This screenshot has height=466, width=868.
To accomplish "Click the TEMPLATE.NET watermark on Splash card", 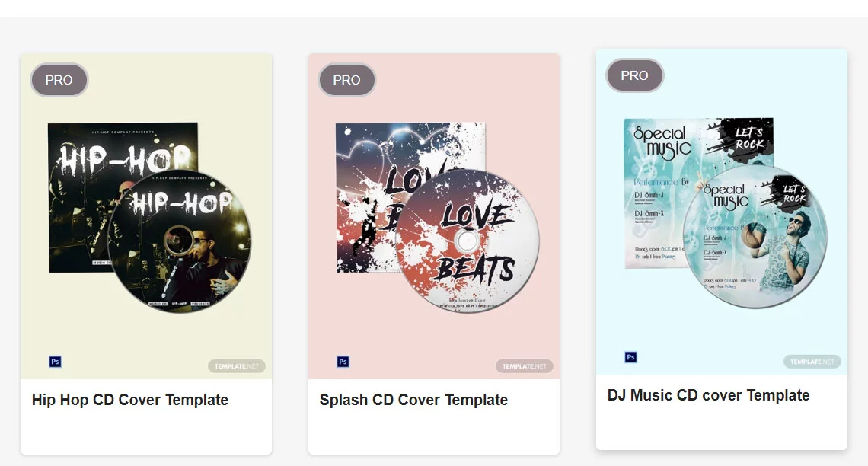I will [x=524, y=365].
